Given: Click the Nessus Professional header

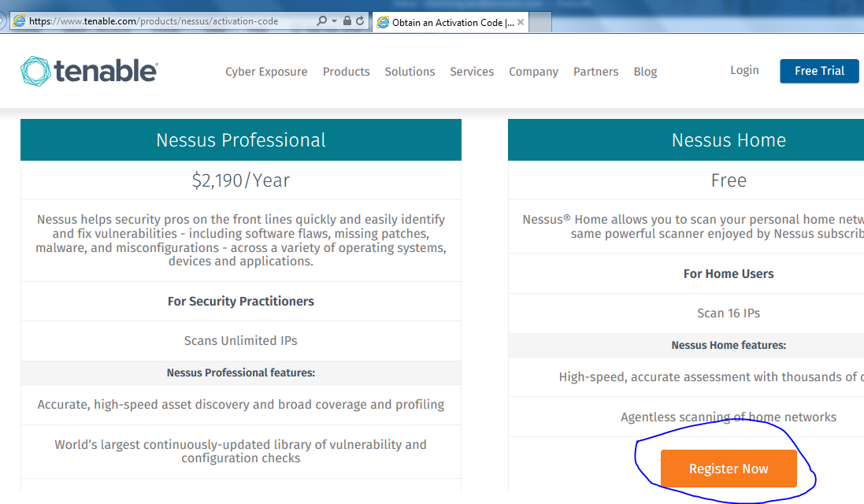Looking at the screenshot, I should click(241, 140).
